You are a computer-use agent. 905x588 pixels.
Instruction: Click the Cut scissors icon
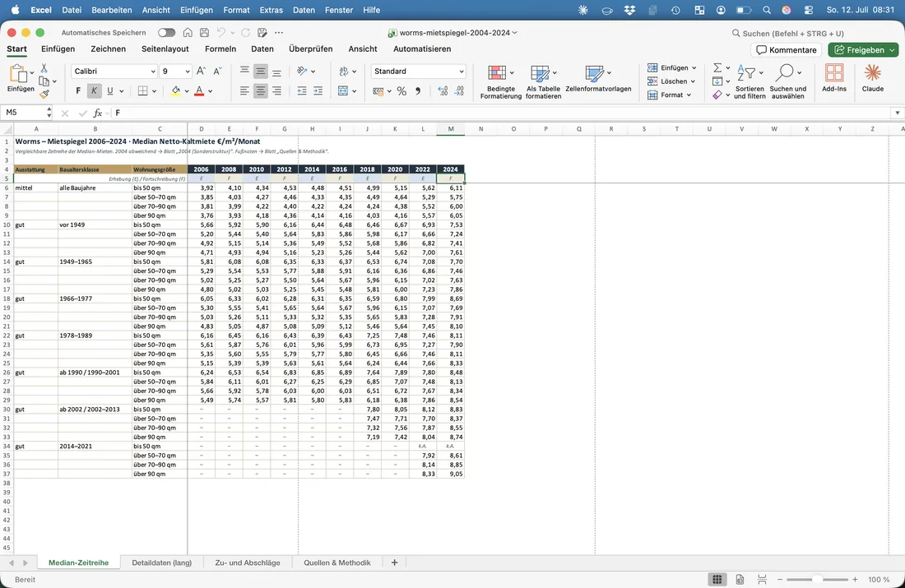(44, 68)
